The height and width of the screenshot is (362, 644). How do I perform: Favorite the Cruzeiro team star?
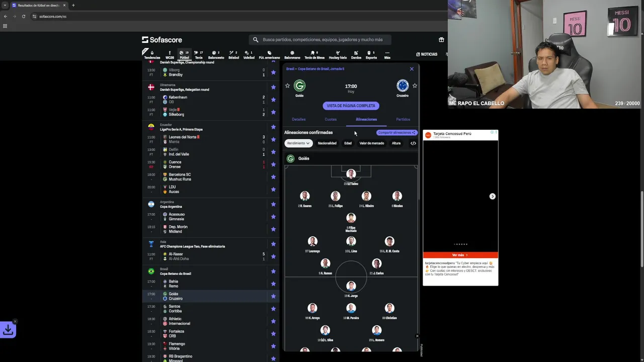[x=415, y=86]
